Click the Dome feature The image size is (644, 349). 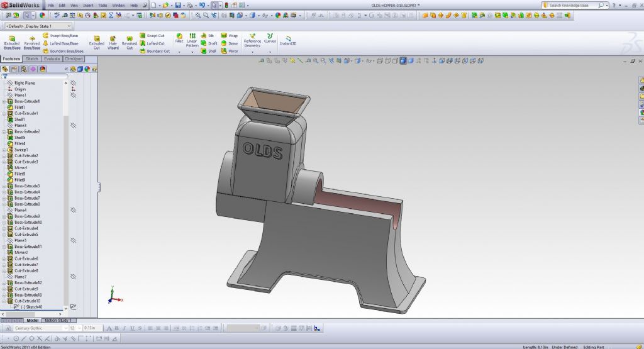coord(229,43)
